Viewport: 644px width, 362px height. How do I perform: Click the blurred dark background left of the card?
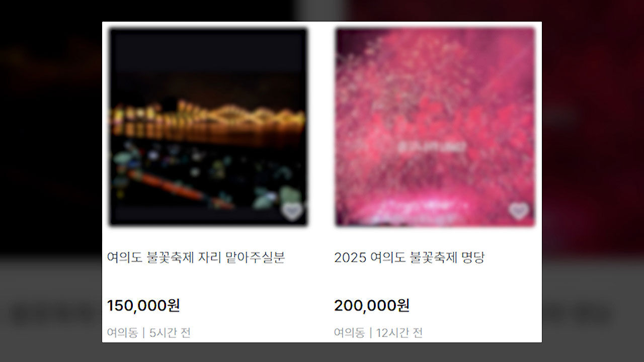pyautogui.click(x=50, y=126)
